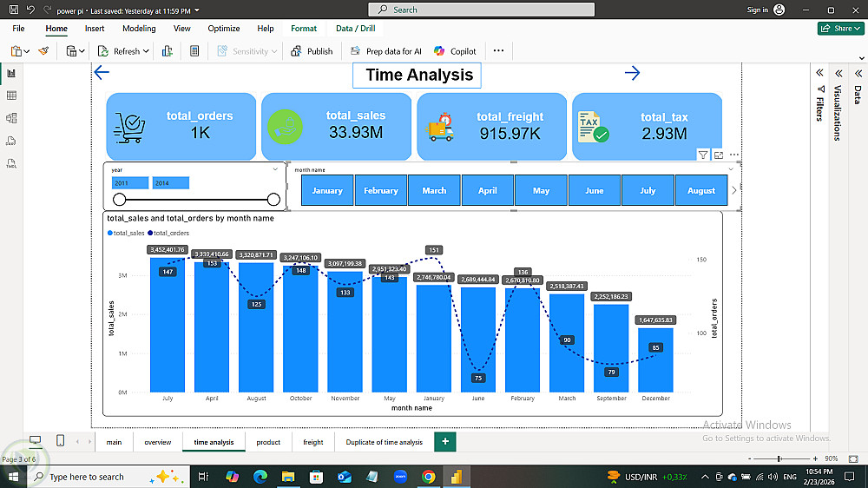
Task: Open TMDL view icon
Action: [11, 163]
